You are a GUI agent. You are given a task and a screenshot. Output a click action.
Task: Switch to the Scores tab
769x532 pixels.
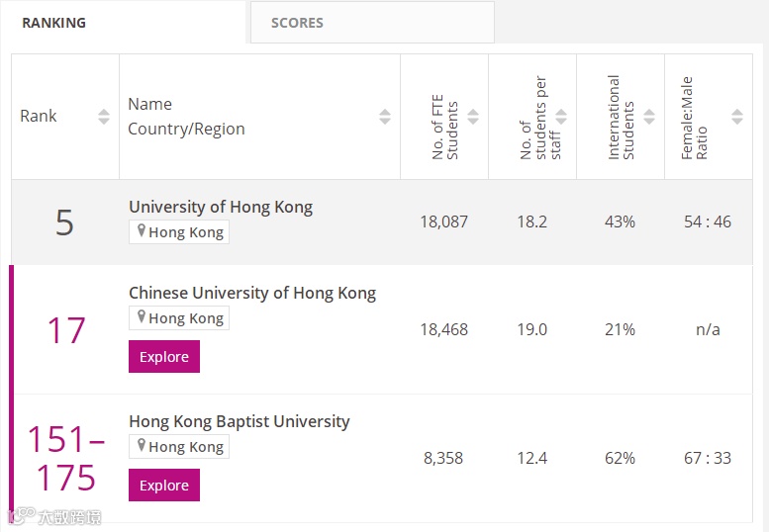pyautogui.click(x=297, y=23)
